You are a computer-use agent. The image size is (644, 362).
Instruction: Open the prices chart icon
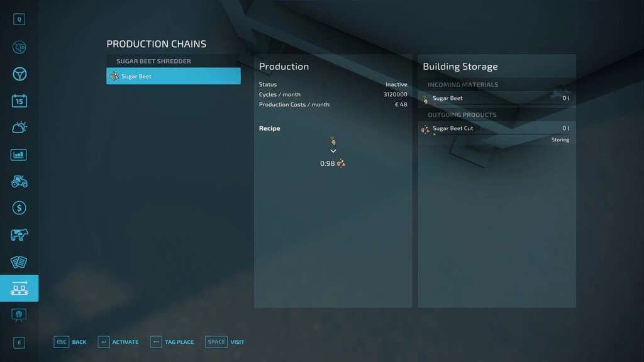[19, 155]
